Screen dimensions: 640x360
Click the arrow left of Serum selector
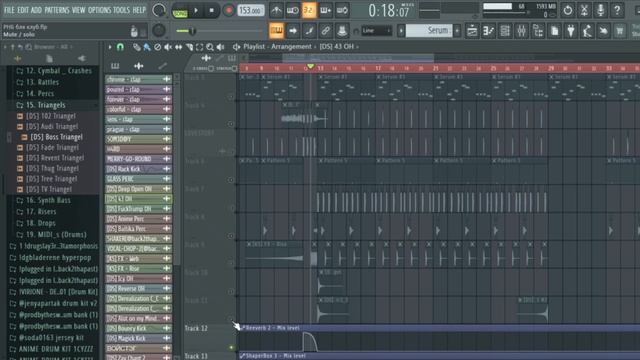coord(401,31)
